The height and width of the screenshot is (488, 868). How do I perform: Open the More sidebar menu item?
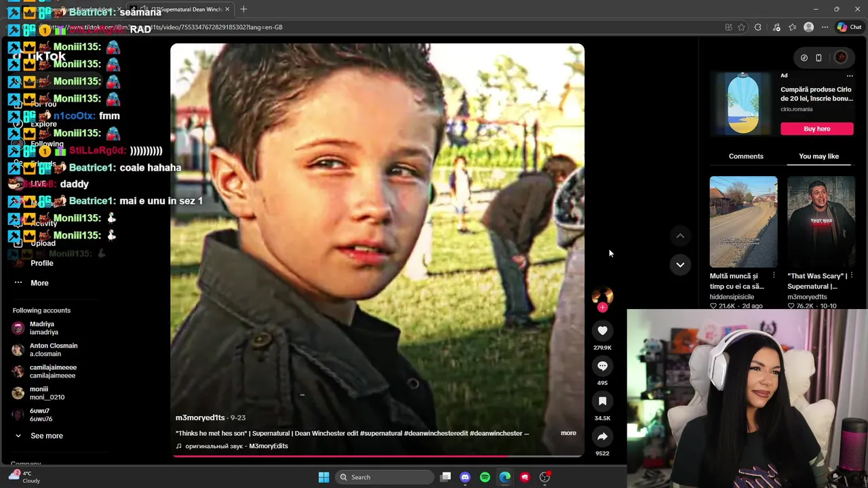[39, 283]
